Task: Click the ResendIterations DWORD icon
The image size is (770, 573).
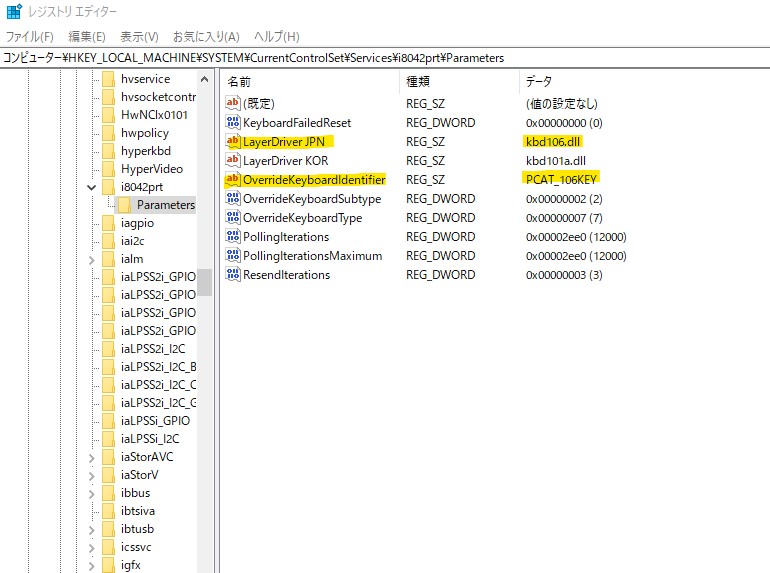Action: click(233, 275)
